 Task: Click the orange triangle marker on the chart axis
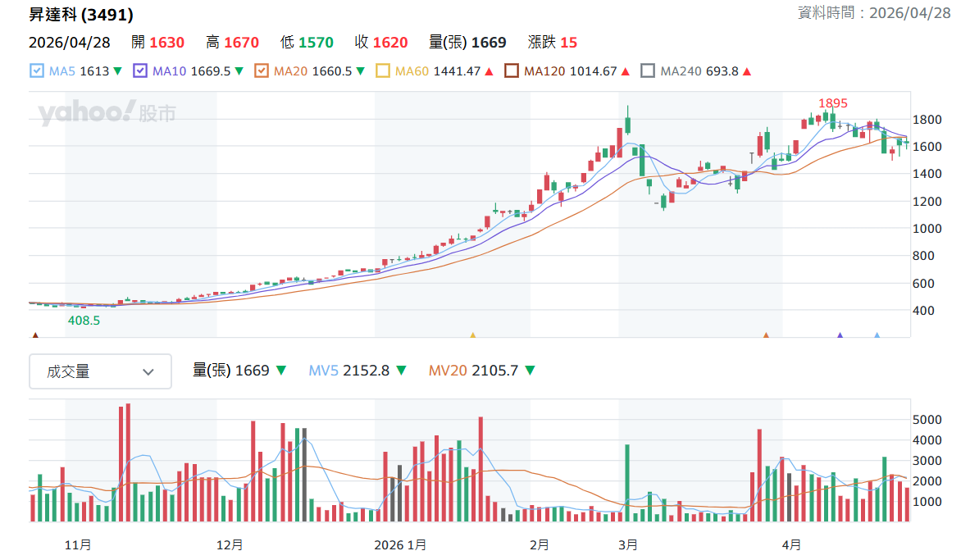pyautogui.click(x=766, y=335)
